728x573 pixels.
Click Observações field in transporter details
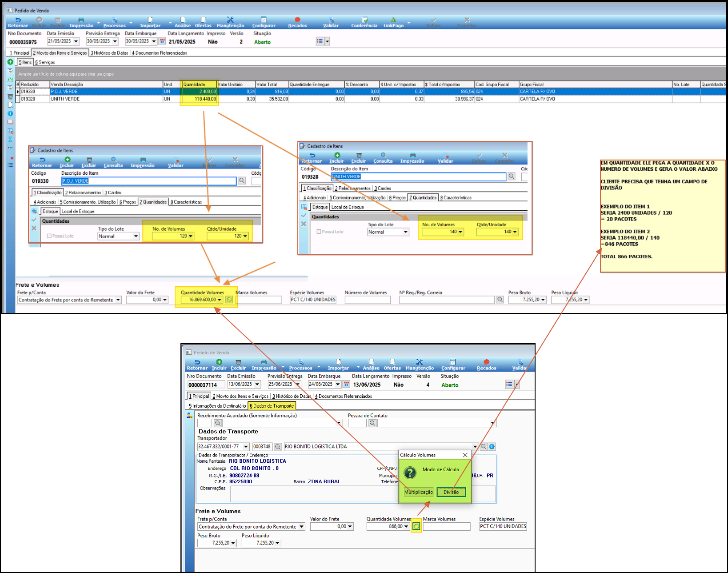tap(363, 494)
